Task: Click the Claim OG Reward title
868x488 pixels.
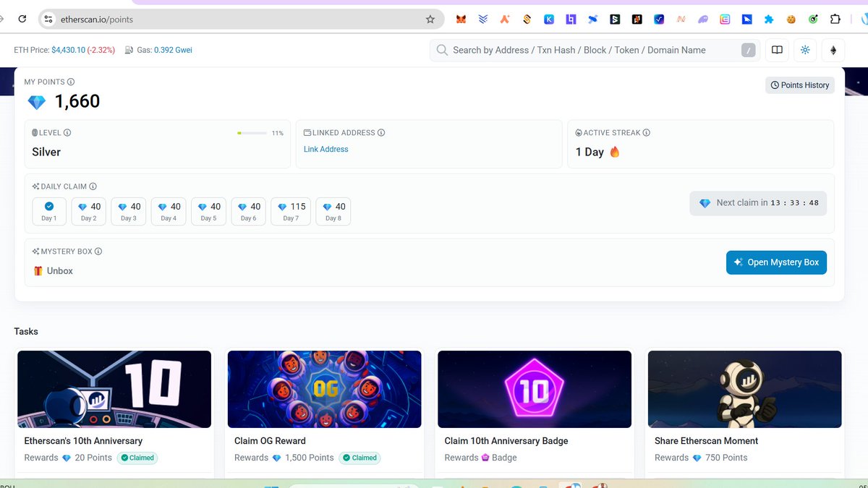Action: pos(270,441)
